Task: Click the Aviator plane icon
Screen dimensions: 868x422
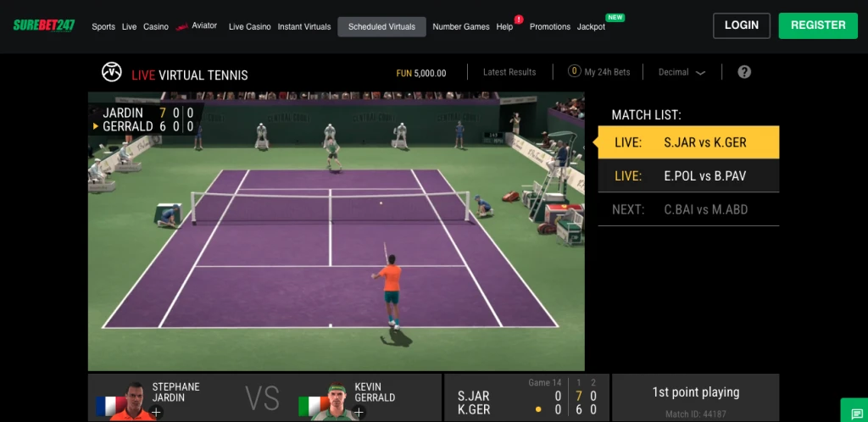Action: click(x=181, y=27)
